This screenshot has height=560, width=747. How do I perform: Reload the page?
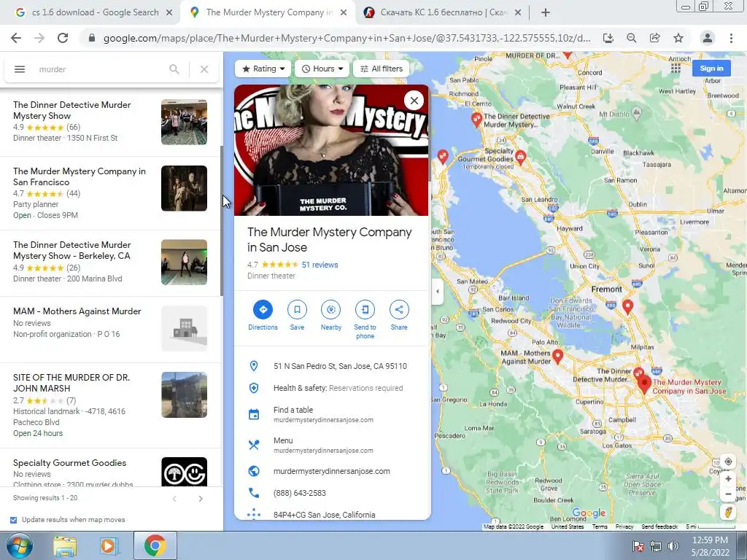coord(63,38)
